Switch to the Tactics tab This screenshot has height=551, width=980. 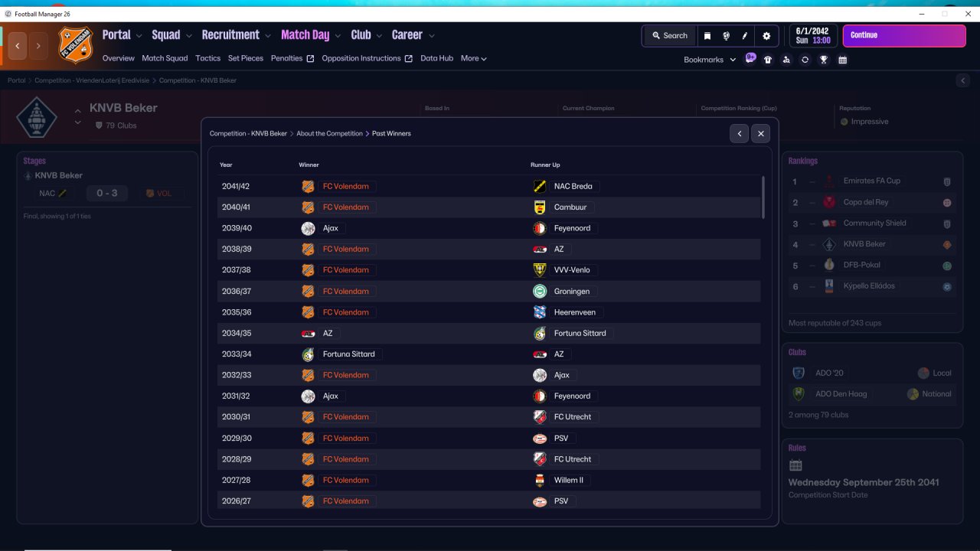(x=208, y=58)
